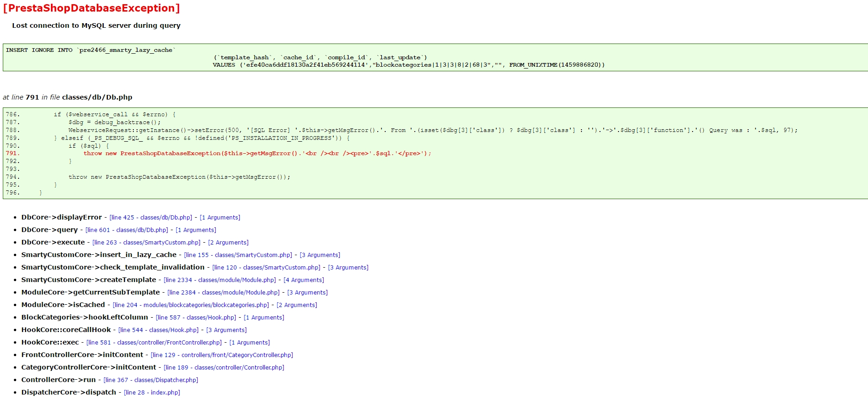This screenshot has width=868, height=414.
Task: Open line 367 Dispatcher.php link
Action: pyautogui.click(x=151, y=380)
